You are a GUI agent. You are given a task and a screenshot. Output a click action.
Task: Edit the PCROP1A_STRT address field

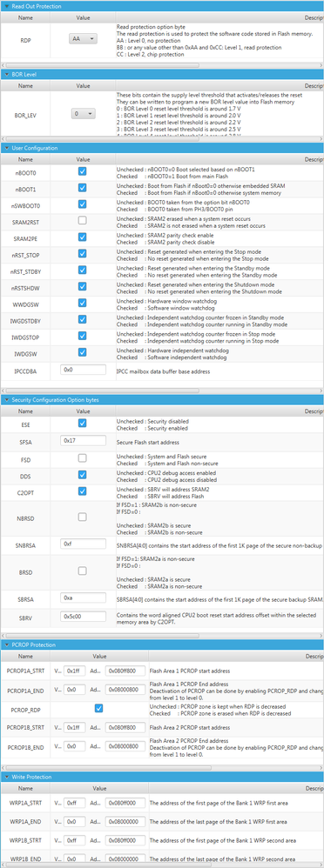tap(125, 671)
